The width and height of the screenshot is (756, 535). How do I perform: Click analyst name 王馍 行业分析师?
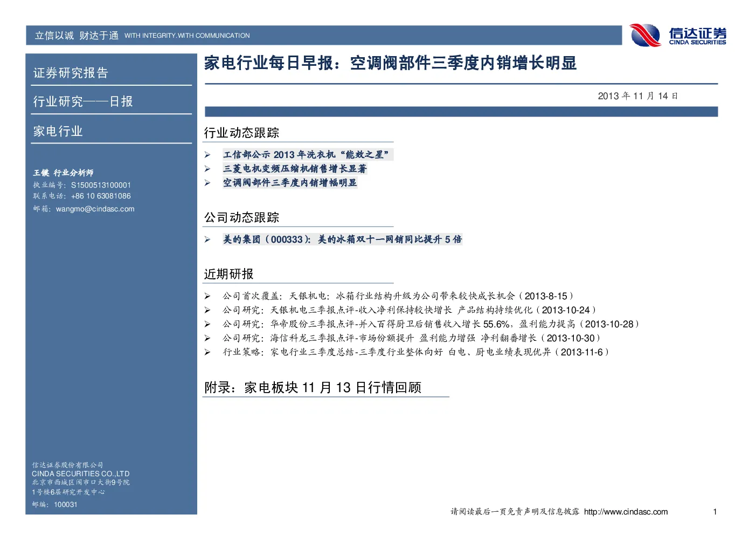[x=63, y=173]
